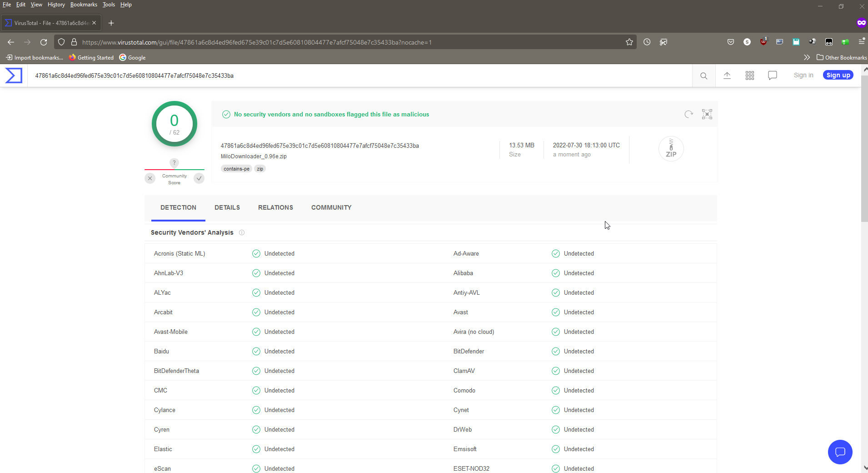Click the Avira (no cloud) vendor name
This screenshot has height=473, width=868.
tap(474, 332)
